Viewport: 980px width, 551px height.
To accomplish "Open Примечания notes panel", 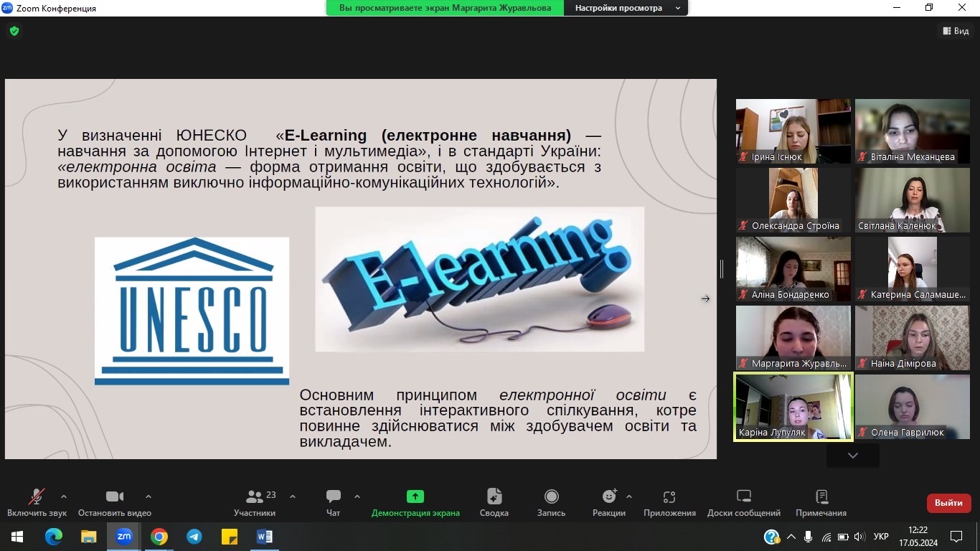I will [821, 503].
